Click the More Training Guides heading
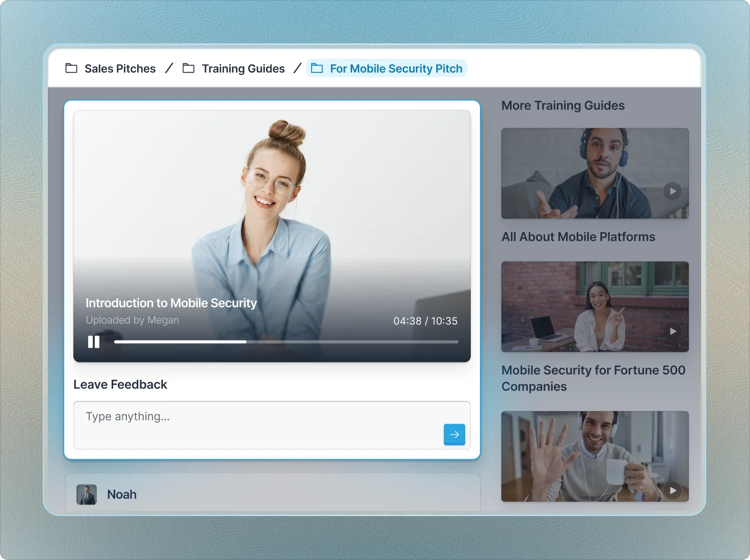This screenshot has width=750, height=560. (x=563, y=105)
